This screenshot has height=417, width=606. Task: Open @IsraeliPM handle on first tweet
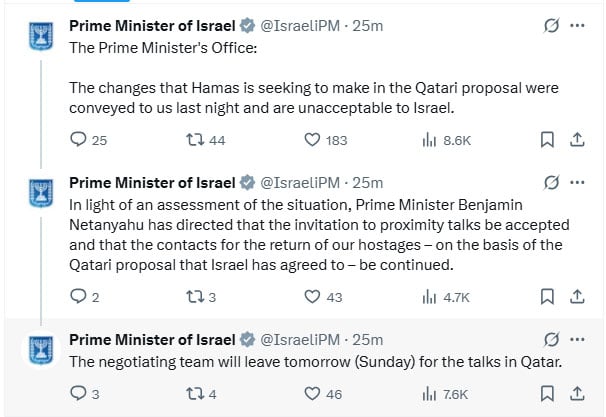tap(300, 26)
